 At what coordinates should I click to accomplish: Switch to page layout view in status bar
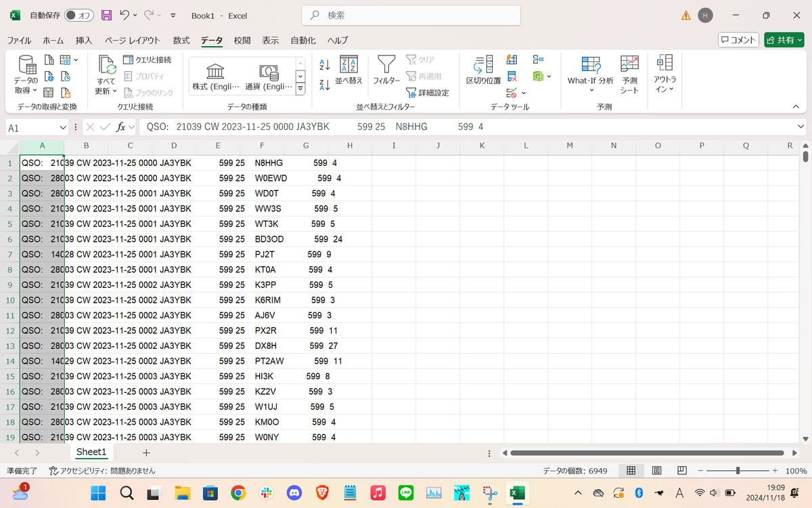pyautogui.click(x=656, y=470)
